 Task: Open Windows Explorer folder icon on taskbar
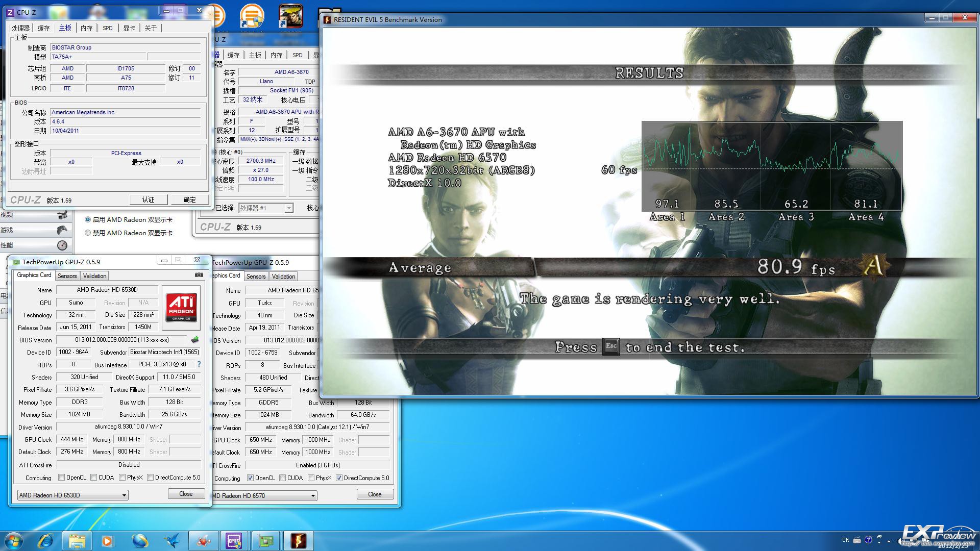pos(77,540)
